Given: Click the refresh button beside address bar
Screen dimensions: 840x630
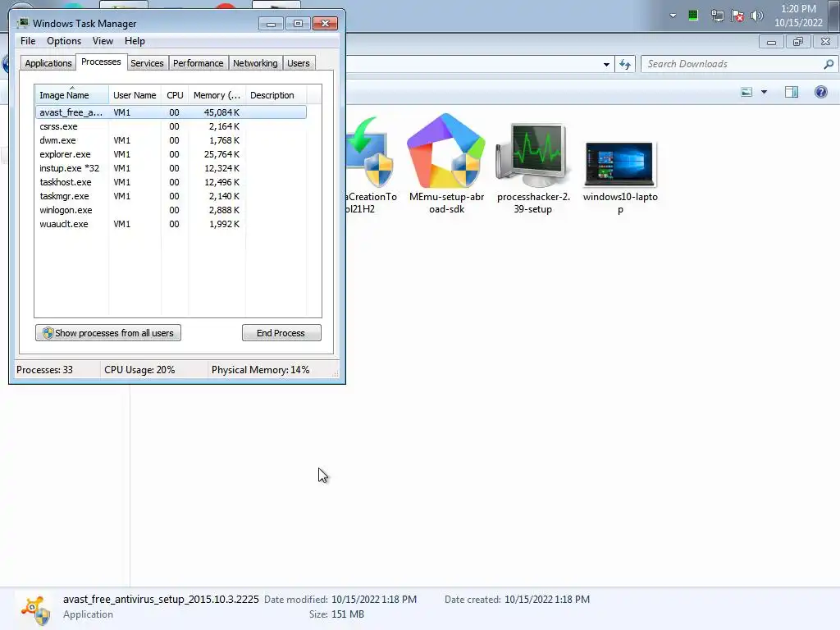Looking at the screenshot, I should coord(624,64).
